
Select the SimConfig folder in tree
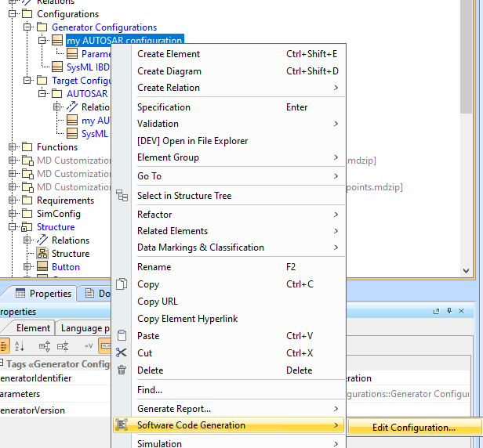pos(58,214)
